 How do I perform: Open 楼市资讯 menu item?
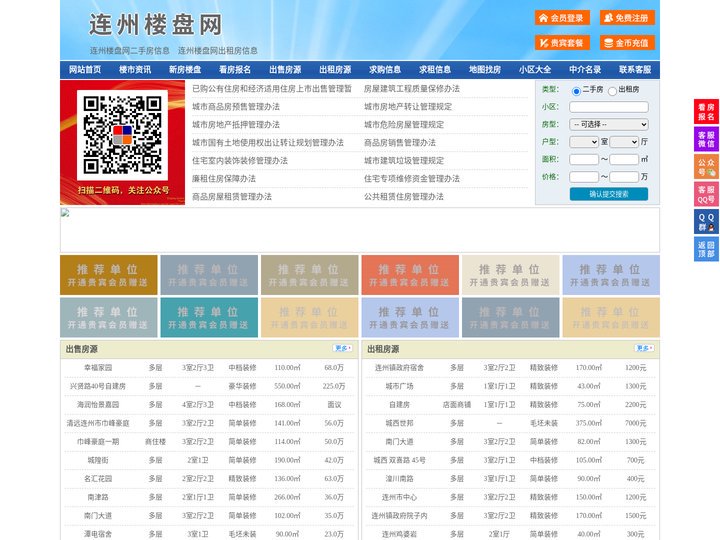(x=135, y=70)
